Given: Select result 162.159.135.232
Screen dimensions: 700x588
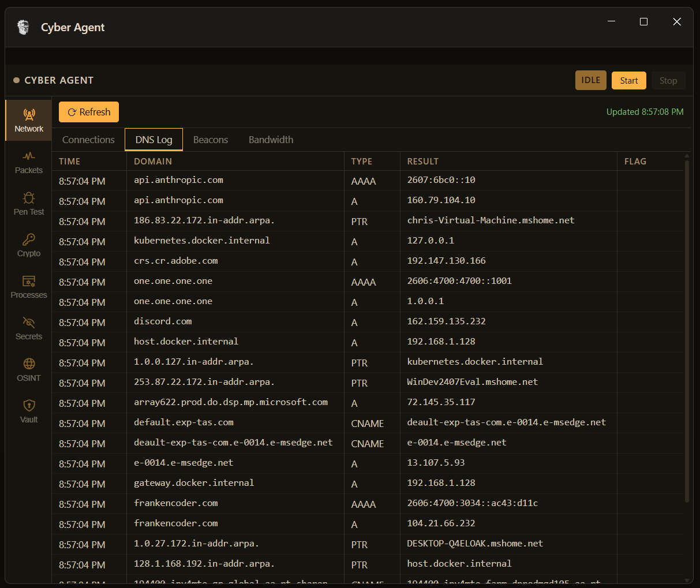Looking at the screenshot, I should [447, 321].
